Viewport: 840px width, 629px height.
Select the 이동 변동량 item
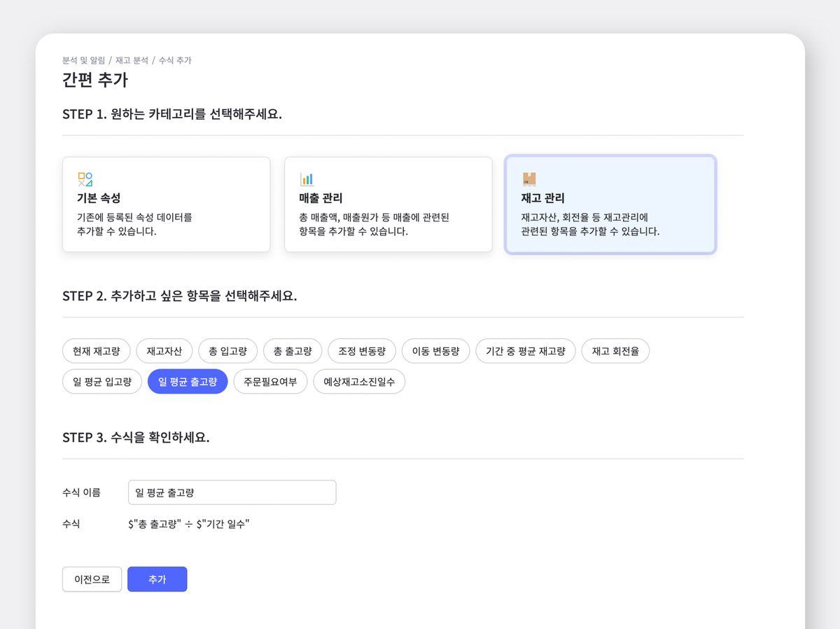pyautogui.click(x=435, y=351)
